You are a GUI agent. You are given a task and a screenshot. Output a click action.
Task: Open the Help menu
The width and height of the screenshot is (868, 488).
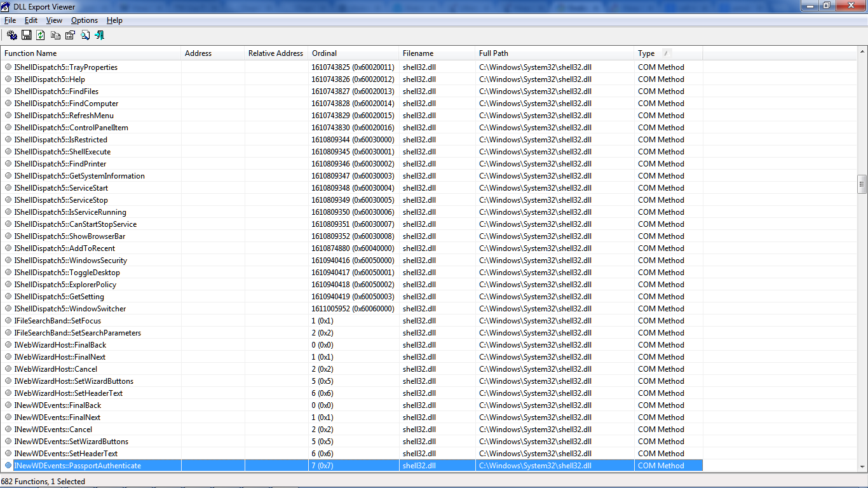click(x=114, y=20)
